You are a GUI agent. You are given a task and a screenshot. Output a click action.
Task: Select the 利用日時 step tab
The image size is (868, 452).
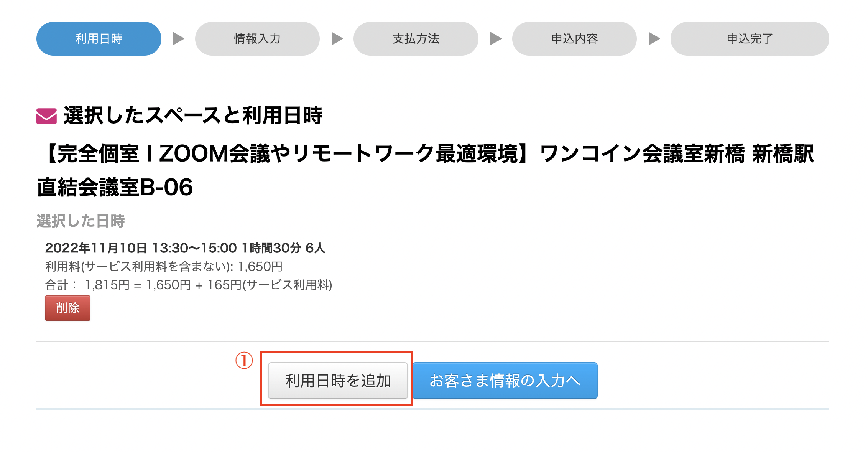click(x=99, y=39)
